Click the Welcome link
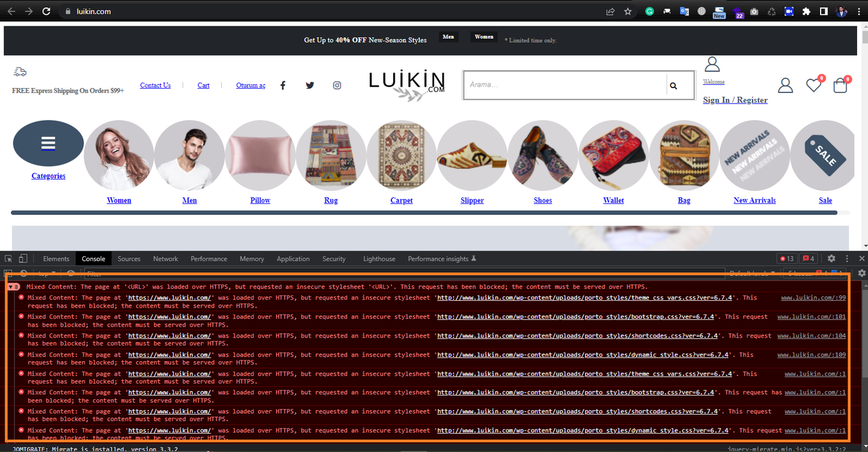The height and width of the screenshot is (452, 868). [x=713, y=82]
